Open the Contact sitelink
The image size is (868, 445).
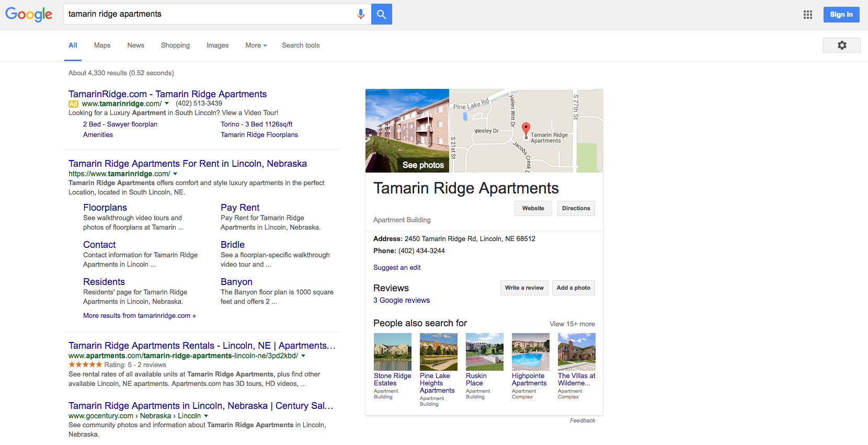[99, 245]
